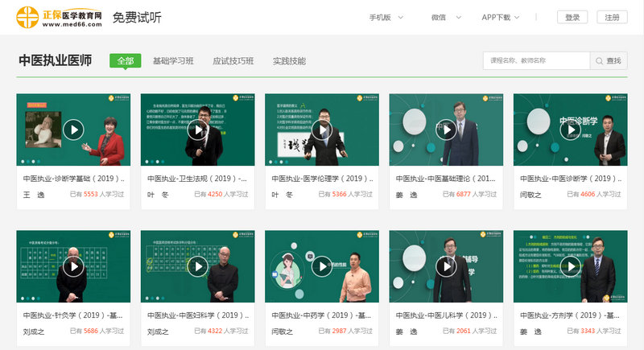Play the 中医妇科学 course video
This screenshot has width=644, height=350.
point(197,266)
